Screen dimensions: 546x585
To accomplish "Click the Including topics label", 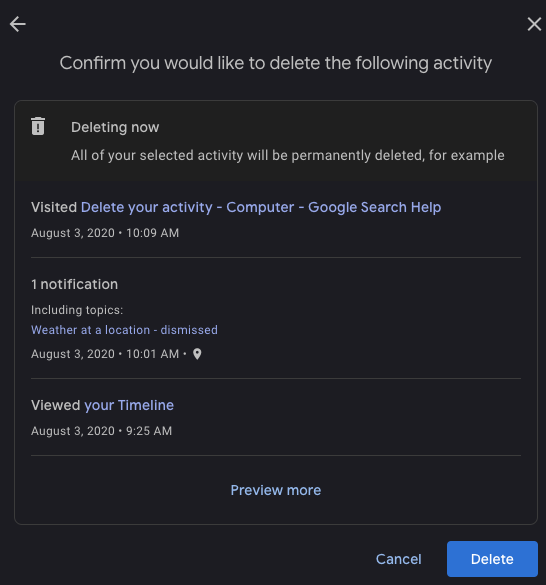I will pos(77,310).
